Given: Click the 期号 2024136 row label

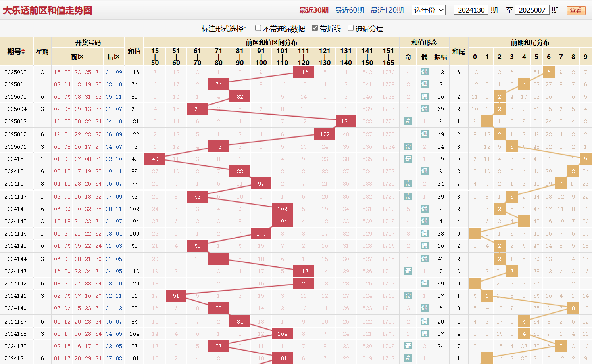Looking at the screenshot, I should (15, 358).
